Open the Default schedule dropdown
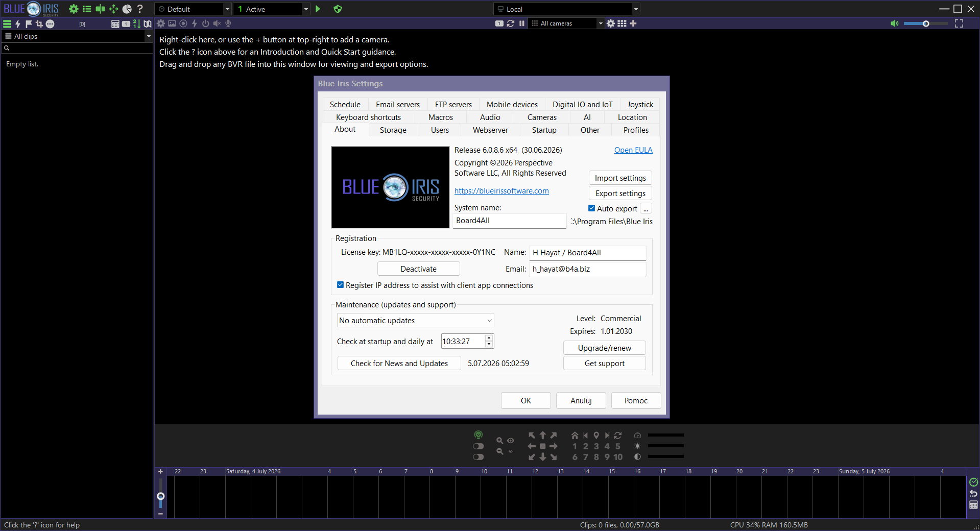The image size is (980, 531). (193, 9)
